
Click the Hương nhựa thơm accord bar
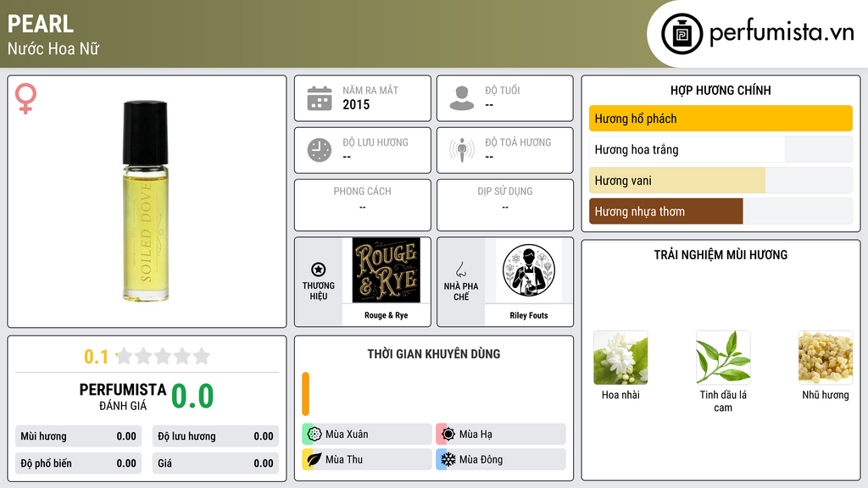coord(721,211)
